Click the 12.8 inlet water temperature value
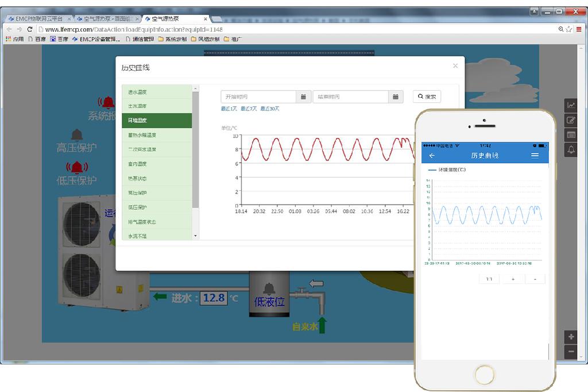The height and width of the screenshot is (392, 588). point(214,298)
